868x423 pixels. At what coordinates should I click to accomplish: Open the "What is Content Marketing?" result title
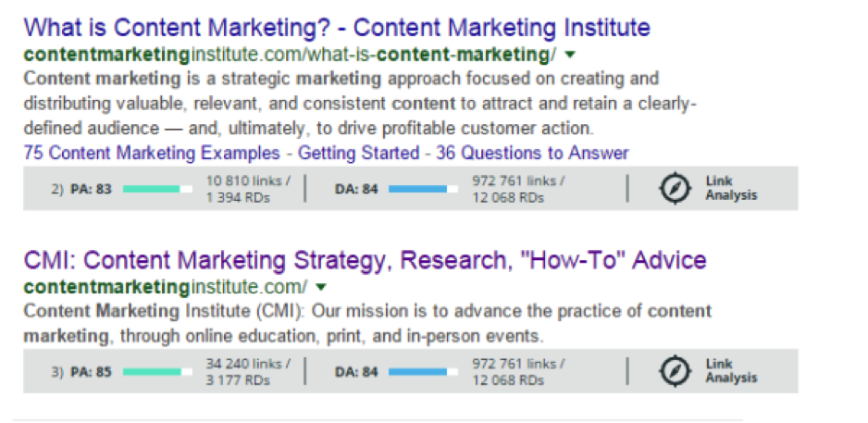pos(337,27)
